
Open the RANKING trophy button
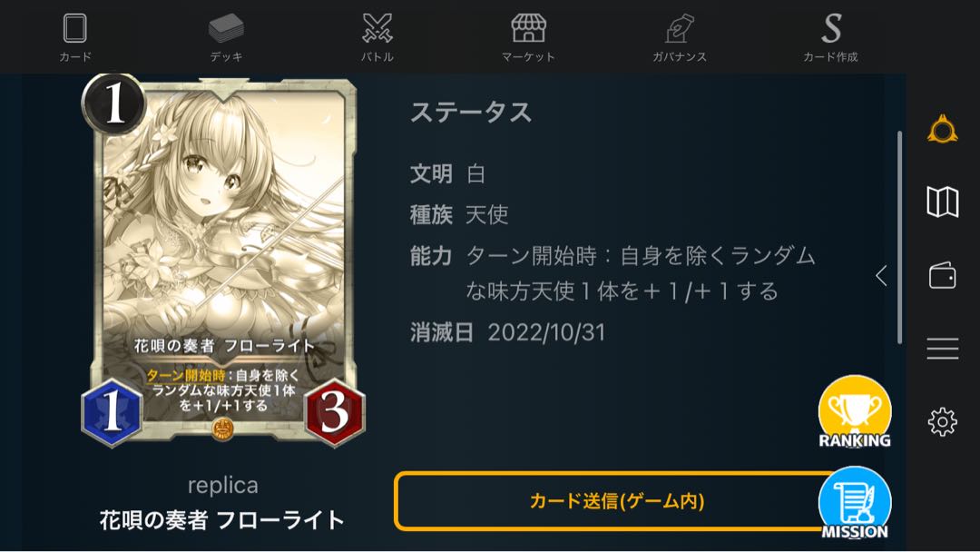(x=855, y=412)
